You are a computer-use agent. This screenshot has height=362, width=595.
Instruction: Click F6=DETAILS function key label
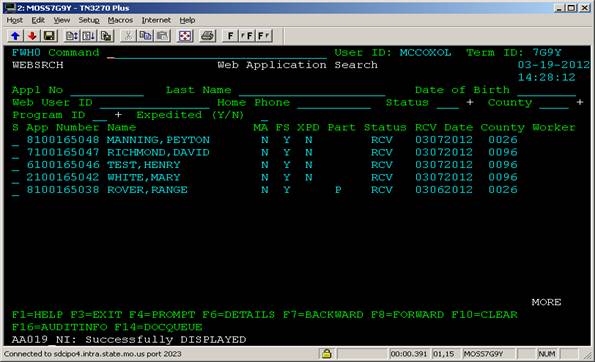239,315
